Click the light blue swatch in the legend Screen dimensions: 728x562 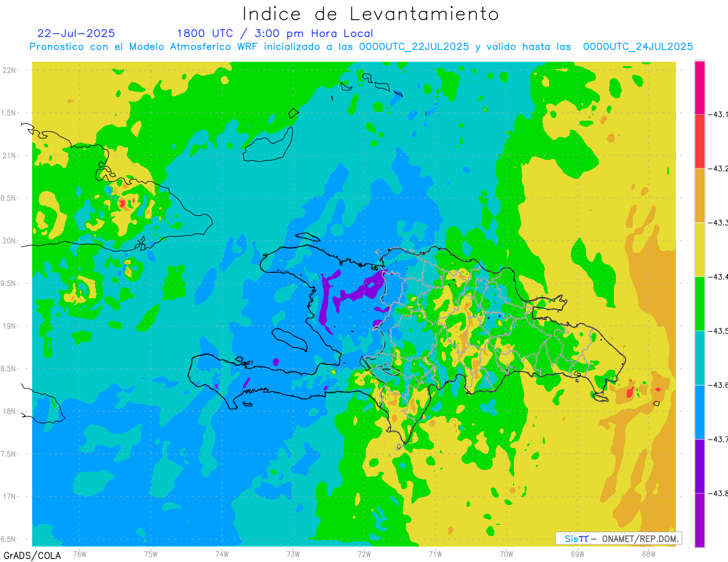[x=699, y=412]
